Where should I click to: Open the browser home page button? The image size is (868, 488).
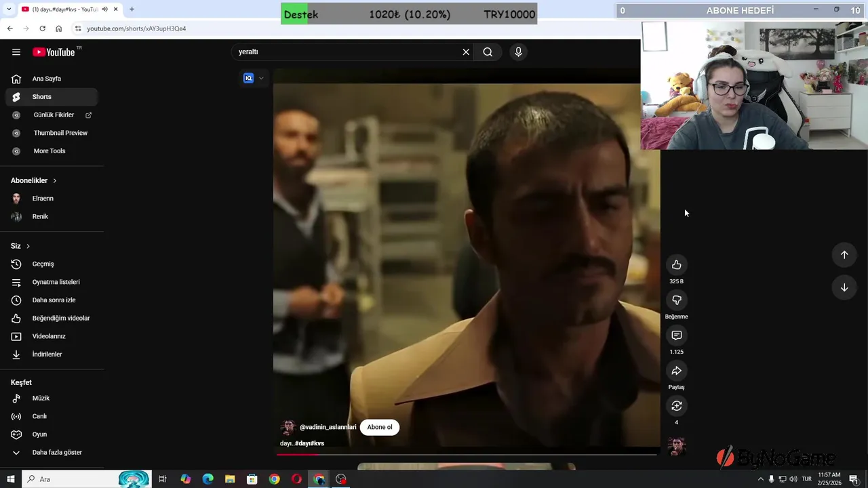click(59, 28)
